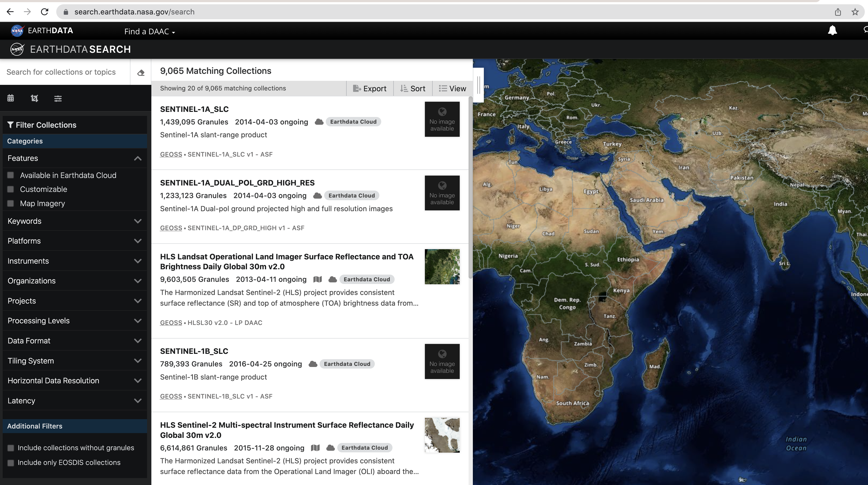Expand the Data Format filter
Image resolution: width=868 pixels, height=485 pixels.
pos(75,341)
